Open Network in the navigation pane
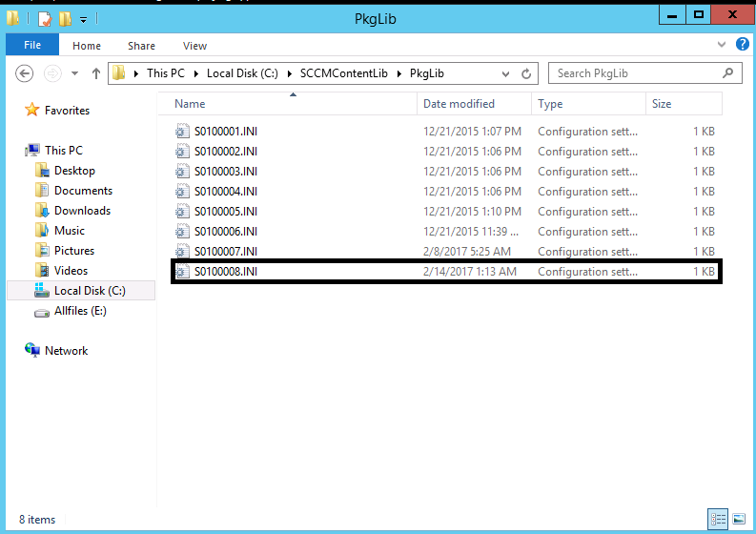756x534 pixels. point(66,351)
